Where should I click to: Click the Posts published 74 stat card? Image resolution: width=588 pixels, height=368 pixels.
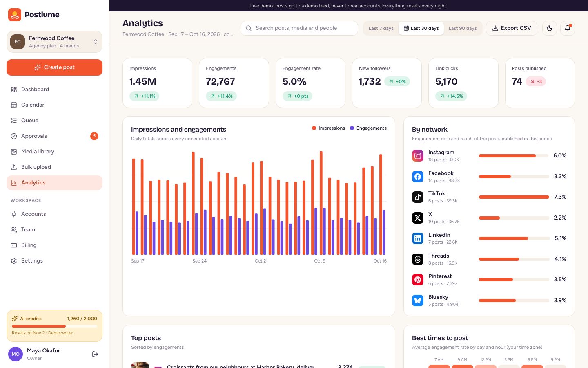click(x=540, y=83)
